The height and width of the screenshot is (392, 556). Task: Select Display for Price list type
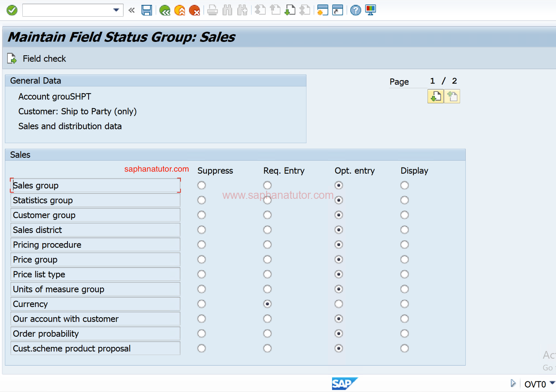404,274
